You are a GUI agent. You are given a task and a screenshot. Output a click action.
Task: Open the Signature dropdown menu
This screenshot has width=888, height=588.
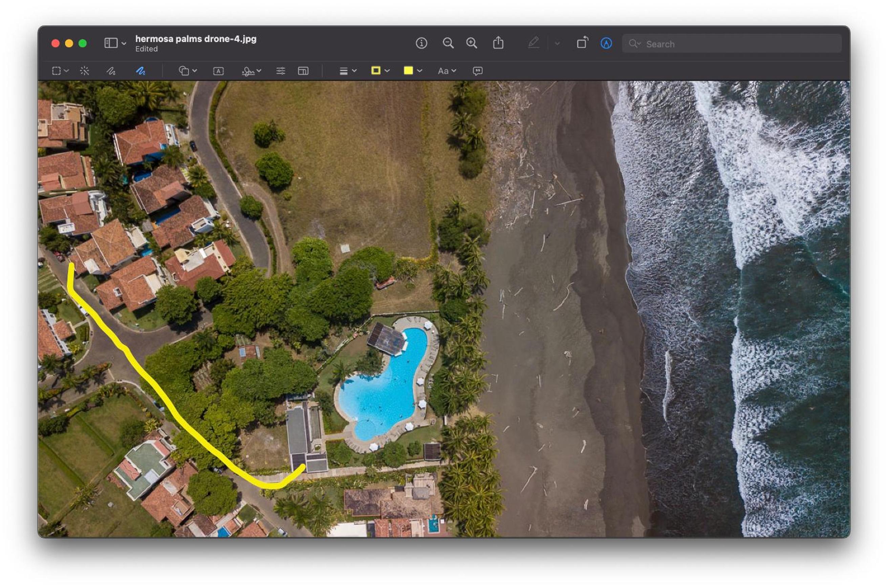[x=252, y=71]
